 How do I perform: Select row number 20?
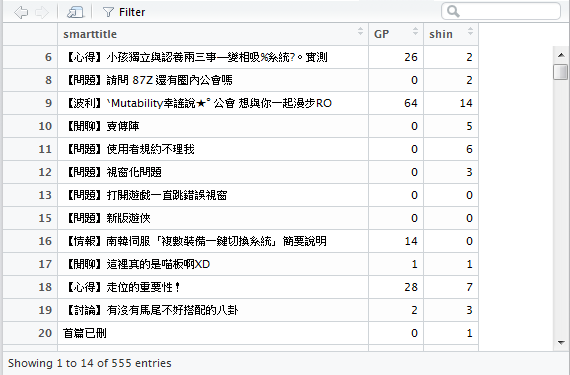pyautogui.click(x=45, y=333)
